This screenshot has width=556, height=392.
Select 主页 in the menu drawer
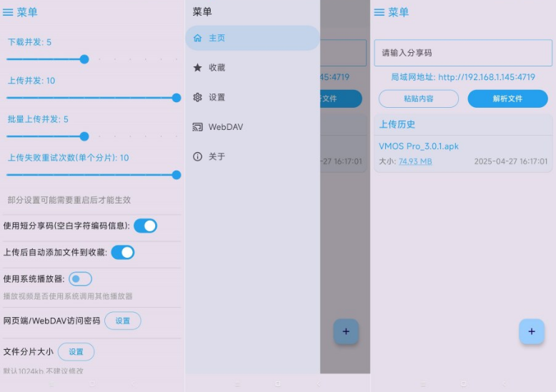tap(252, 38)
